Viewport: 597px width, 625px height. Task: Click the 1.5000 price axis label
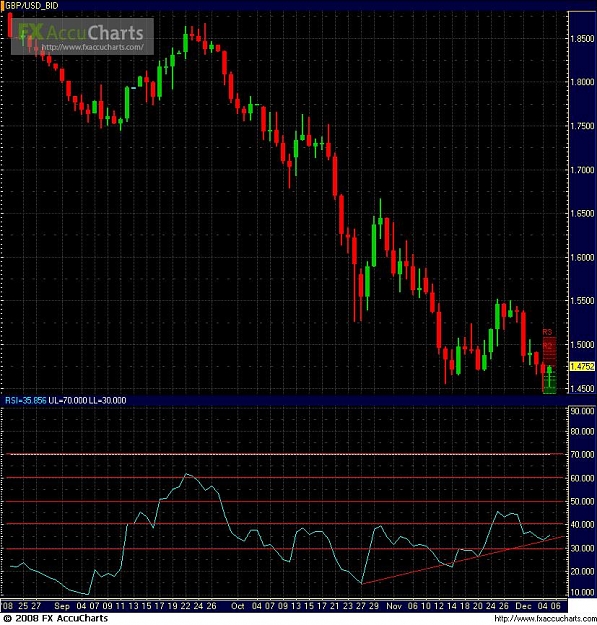pyautogui.click(x=582, y=344)
